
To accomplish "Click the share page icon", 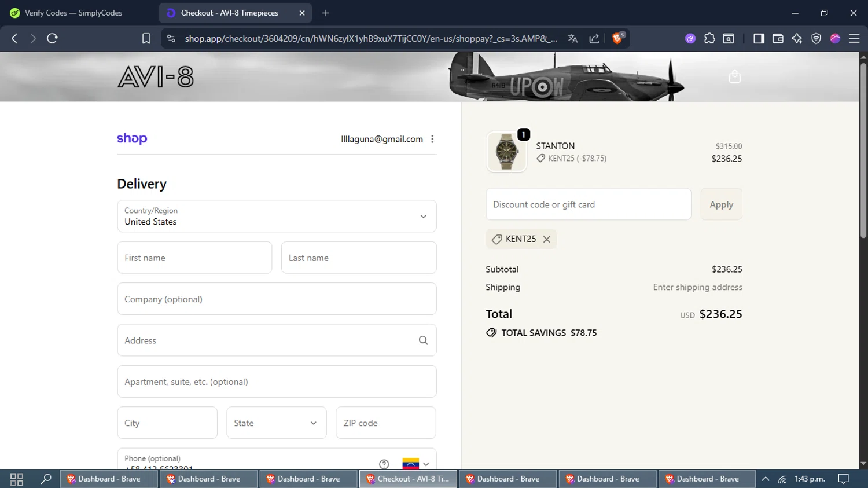I will point(594,38).
